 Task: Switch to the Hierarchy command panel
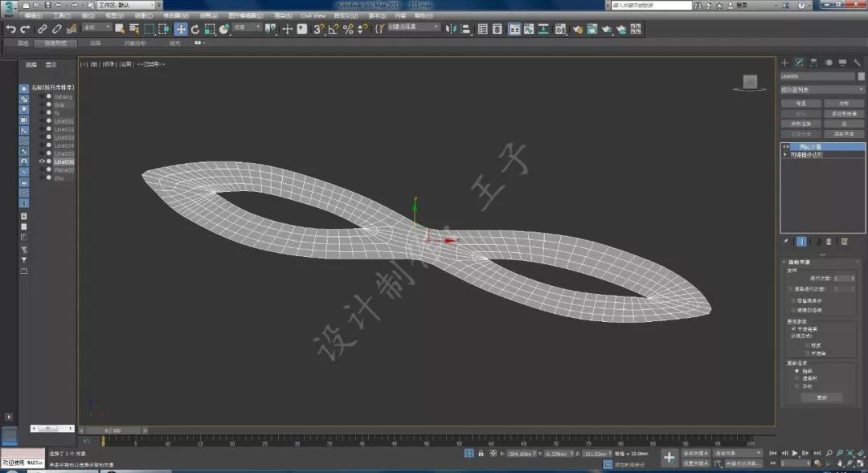(x=813, y=63)
